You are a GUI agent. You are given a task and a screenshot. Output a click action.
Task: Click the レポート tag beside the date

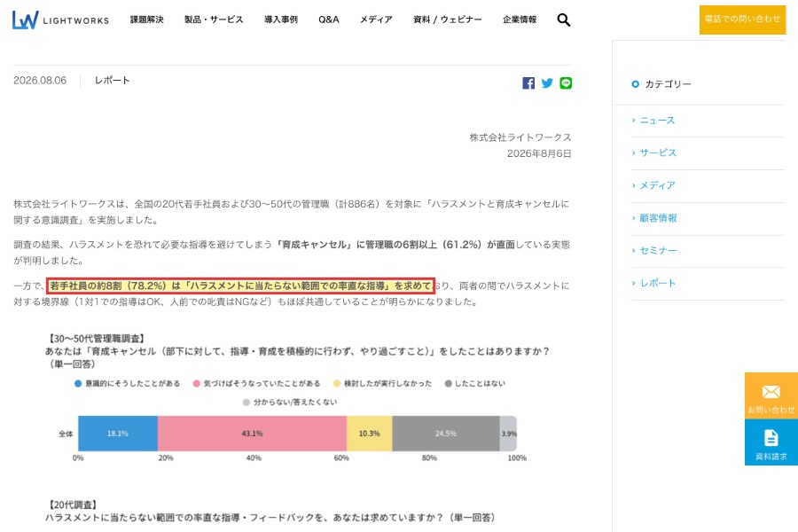coord(112,81)
